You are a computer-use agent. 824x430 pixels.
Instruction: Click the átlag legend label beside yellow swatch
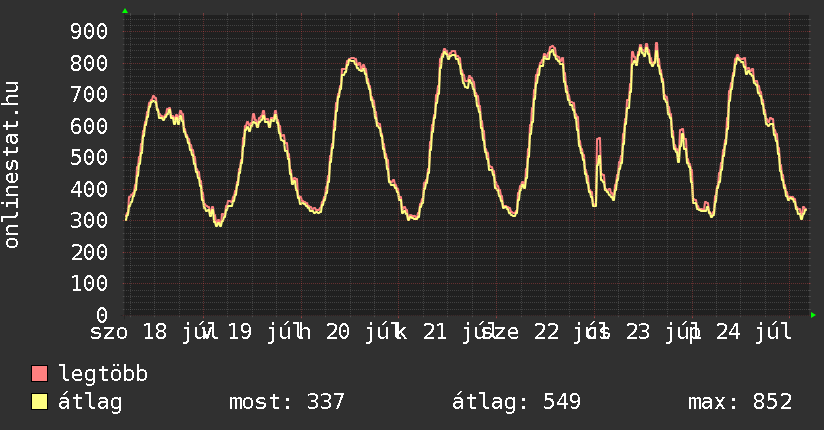[x=90, y=403]
